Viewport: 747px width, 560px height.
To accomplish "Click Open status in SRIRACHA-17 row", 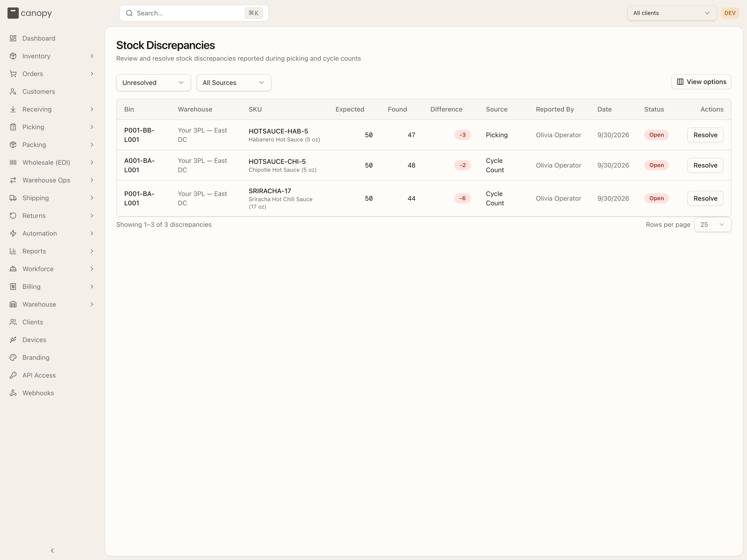I will pyautogui.click(x=656, y=198).
